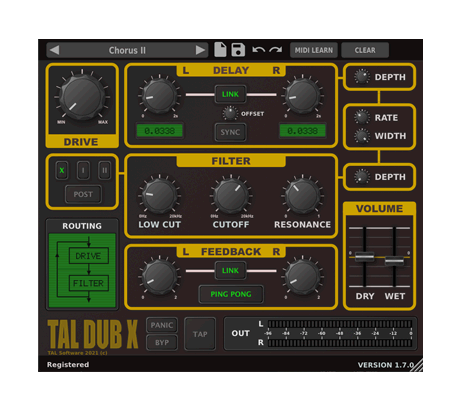Click the MIDI LEARN button
Viewport: 460px width, 416px height.
pos(314,50)
